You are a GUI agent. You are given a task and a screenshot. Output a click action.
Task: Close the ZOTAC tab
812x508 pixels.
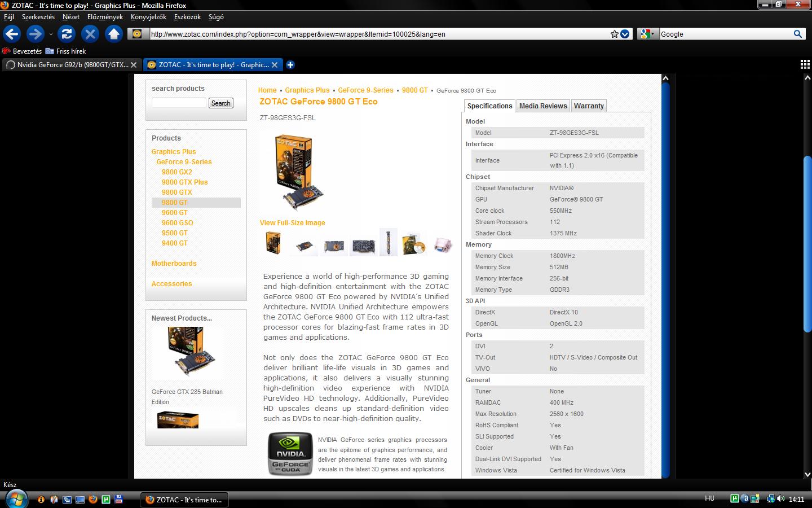click(x=275, y=65)
